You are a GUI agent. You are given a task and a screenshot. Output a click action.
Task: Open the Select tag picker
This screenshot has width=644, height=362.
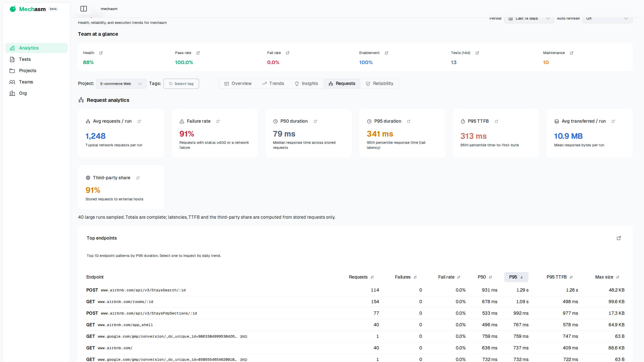point(181,84)
